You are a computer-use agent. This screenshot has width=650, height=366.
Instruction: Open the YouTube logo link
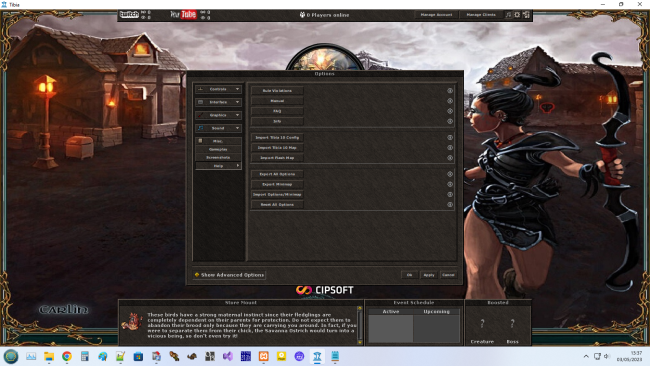click(x=183, y=15)
